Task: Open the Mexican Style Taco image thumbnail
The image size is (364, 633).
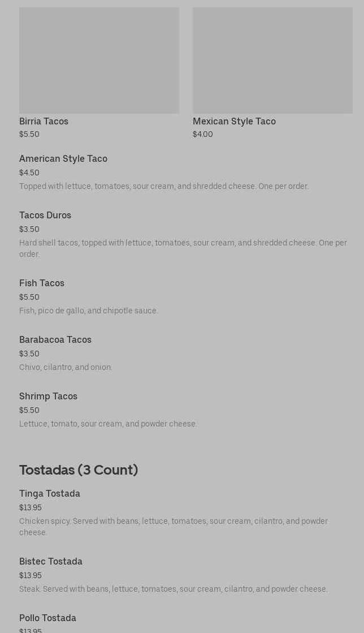Action: [x=272, y=60]
